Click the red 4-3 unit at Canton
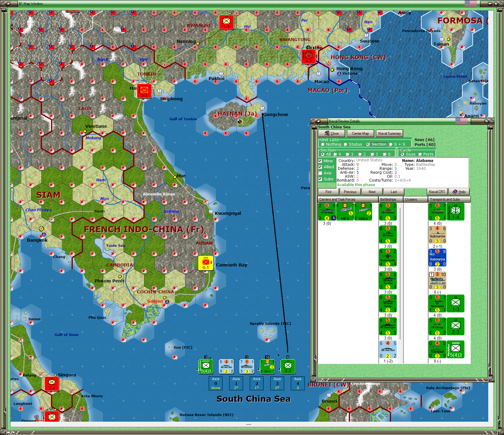Viewport: 504px width, 435px height. pos(308,56)
